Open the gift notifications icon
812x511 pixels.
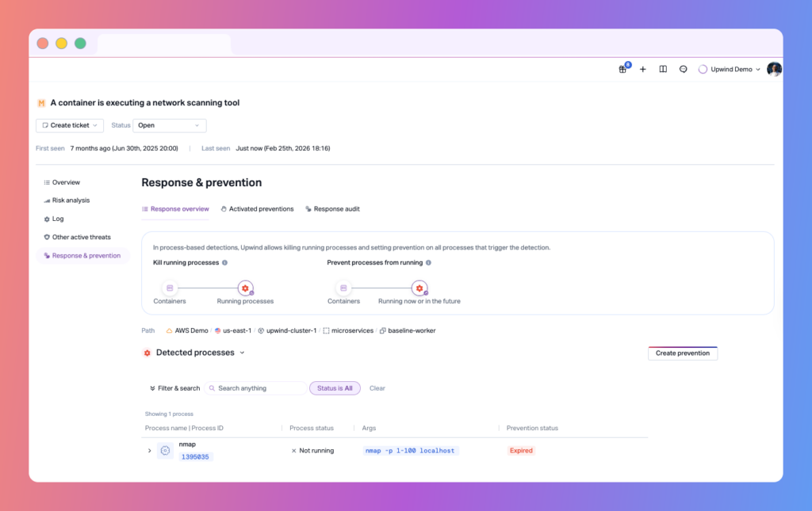(x=622, y=69)
